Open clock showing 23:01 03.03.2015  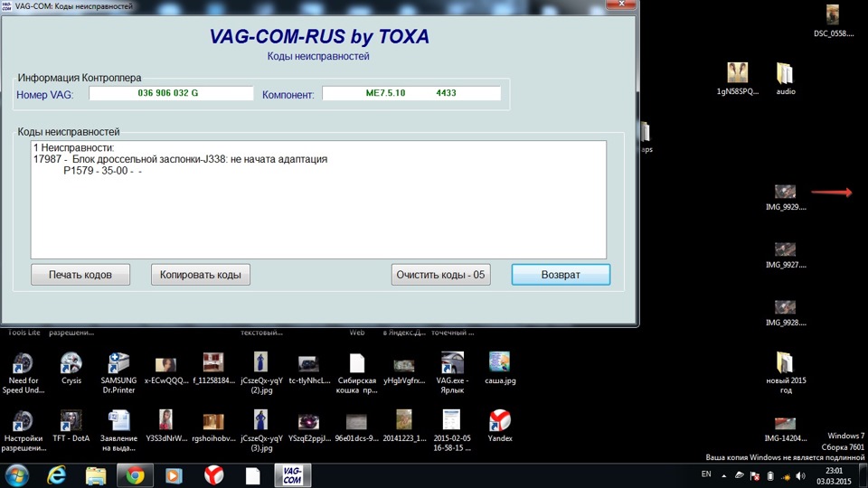[834, 476]
